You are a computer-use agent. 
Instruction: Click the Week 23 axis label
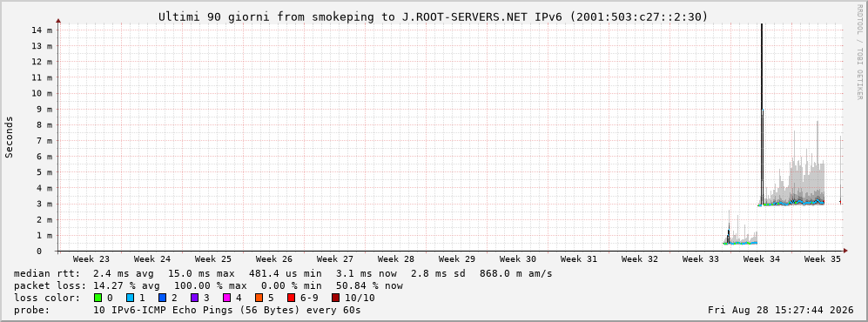[x=91, y=259]
